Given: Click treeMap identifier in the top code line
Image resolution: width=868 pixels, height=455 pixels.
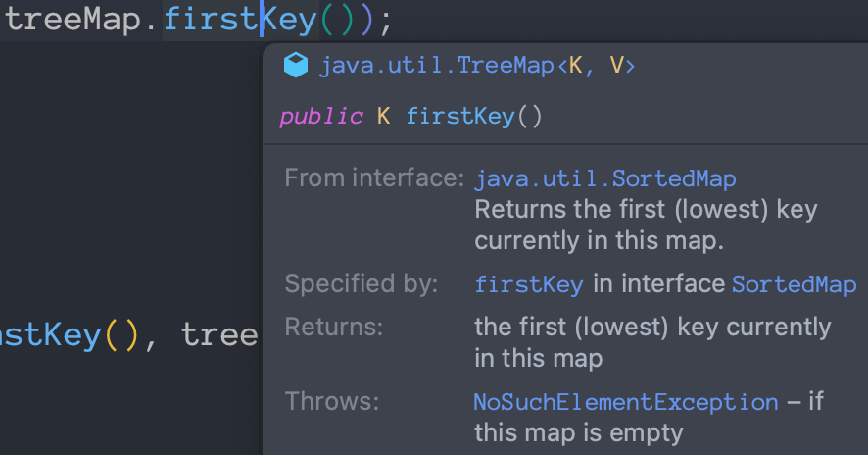Looking at the screenshot, I should (72, 20).
